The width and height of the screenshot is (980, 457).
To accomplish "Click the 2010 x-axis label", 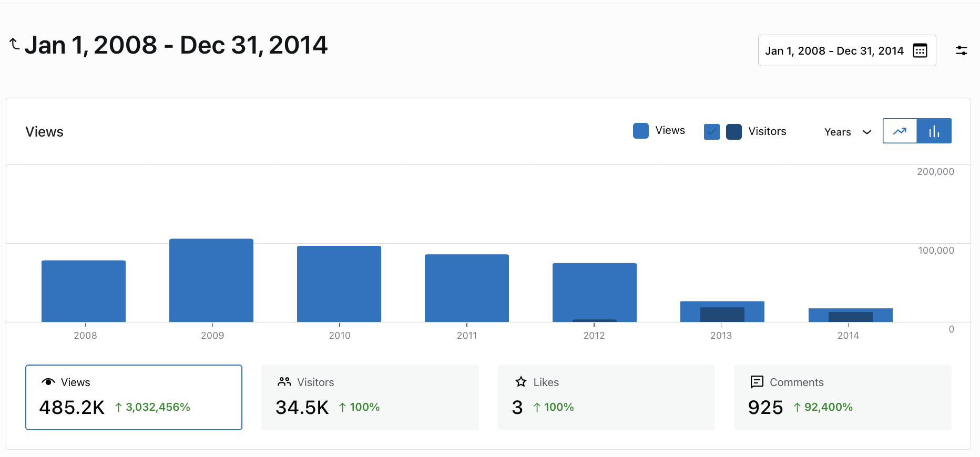I will [340, 335].
